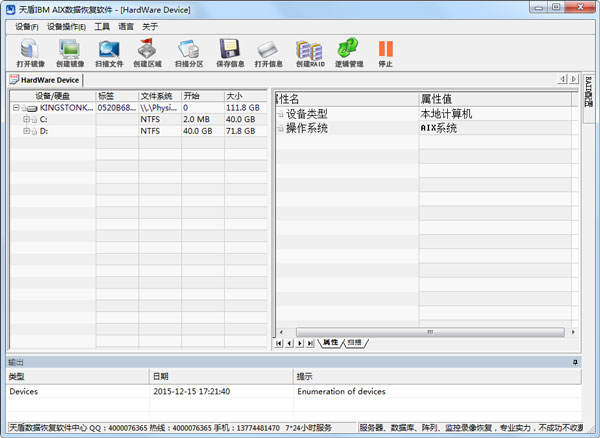Image resolution: width=600 pixels, height=438 pixels.
Task: Click the \\.\Physi... file system cell
Action: click(158, 108)
